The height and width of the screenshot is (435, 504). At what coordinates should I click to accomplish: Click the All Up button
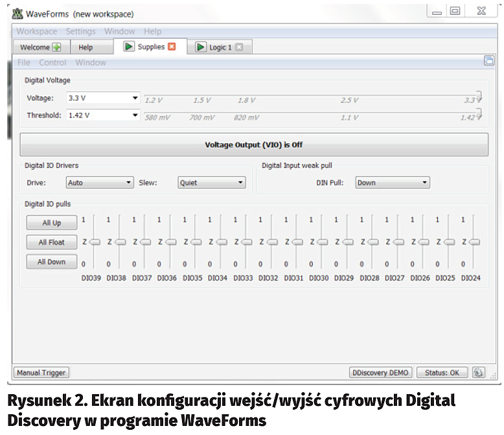[x=52, y=223]
